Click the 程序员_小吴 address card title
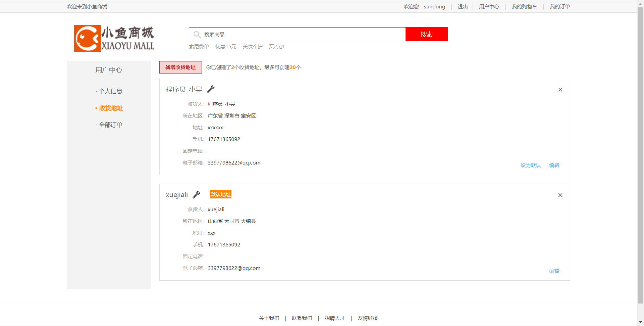Viewport: 644px width, 326px height. pyautogui.click(x=184, y=89)
